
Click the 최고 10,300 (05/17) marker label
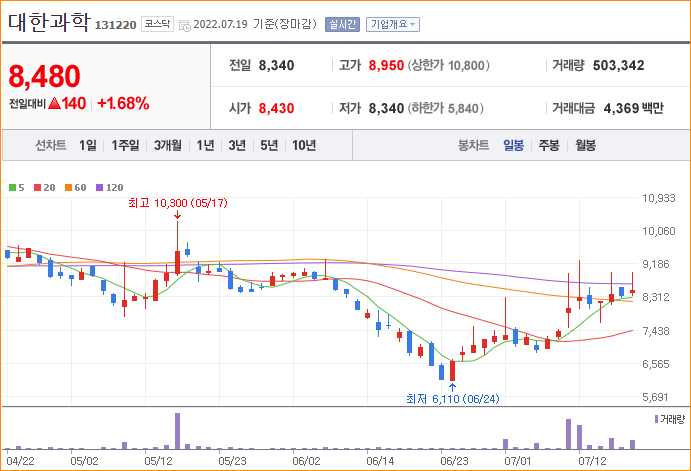pyautogui.click(x=178, y=203)
